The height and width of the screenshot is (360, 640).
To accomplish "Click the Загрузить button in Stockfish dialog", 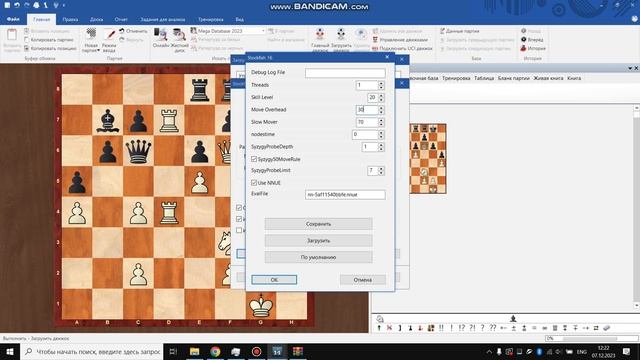I will [x=318, y=241].
